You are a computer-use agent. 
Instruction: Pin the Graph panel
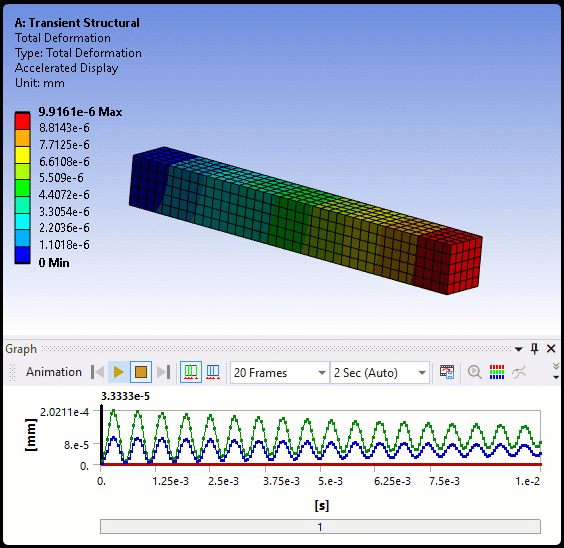pos(535,348)
